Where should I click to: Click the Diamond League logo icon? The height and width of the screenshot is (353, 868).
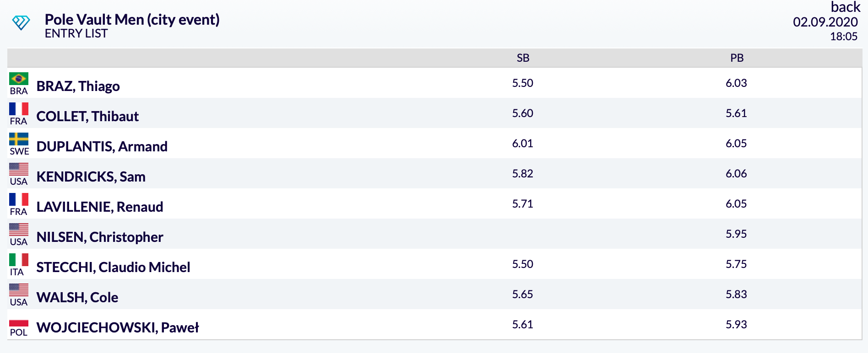click(x=21, y=22)
